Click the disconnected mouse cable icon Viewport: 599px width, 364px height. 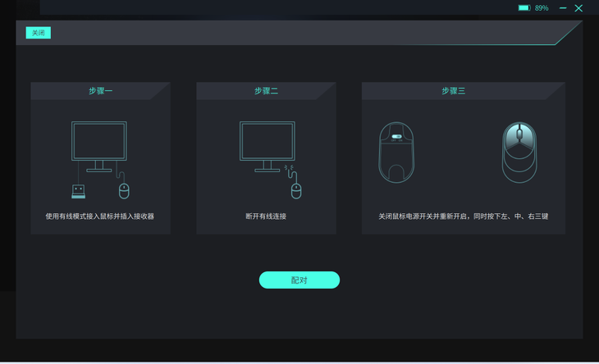pyautogui.click(x=294, y=182)
